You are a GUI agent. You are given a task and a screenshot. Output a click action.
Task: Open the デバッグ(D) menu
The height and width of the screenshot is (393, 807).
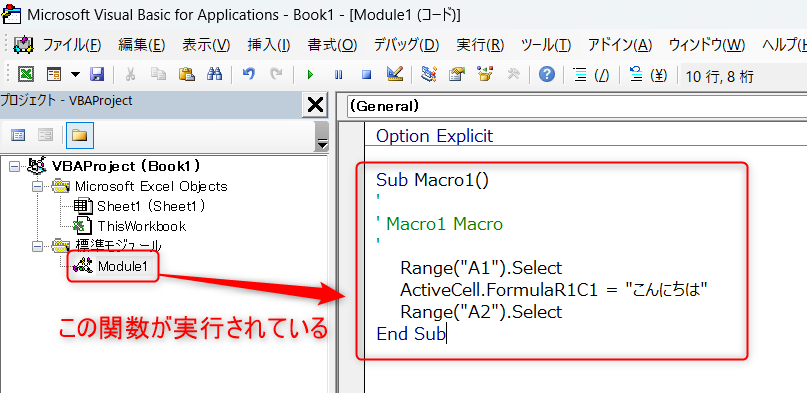[x=406, y=45]
